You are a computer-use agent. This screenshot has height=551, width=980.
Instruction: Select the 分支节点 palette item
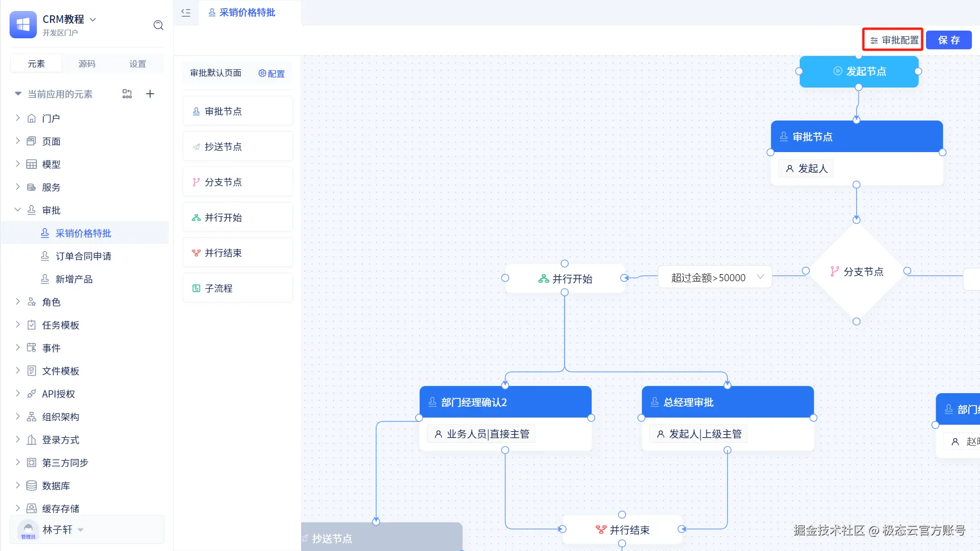(238, 182)
